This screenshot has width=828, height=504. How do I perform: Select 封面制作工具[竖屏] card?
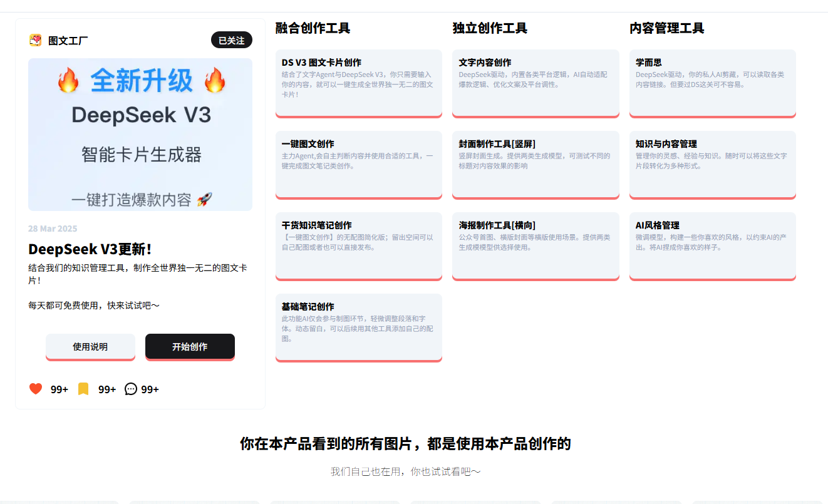point(536,164)
